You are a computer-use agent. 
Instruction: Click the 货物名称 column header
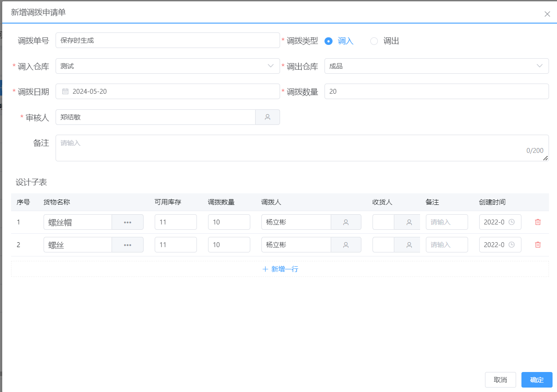pyautogui.click(x=57, y=202)
